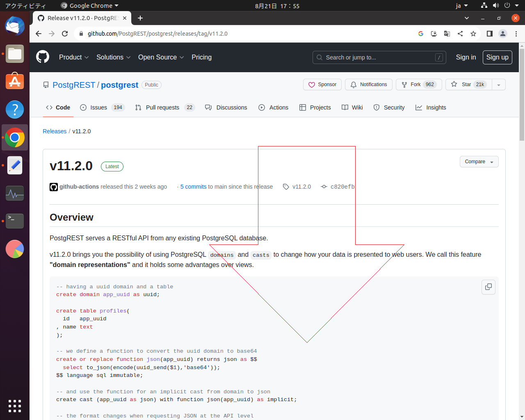The width and height of the screenshot is (525, 420).
Task: Open Files manager from the dock
Action: [15, 54]
